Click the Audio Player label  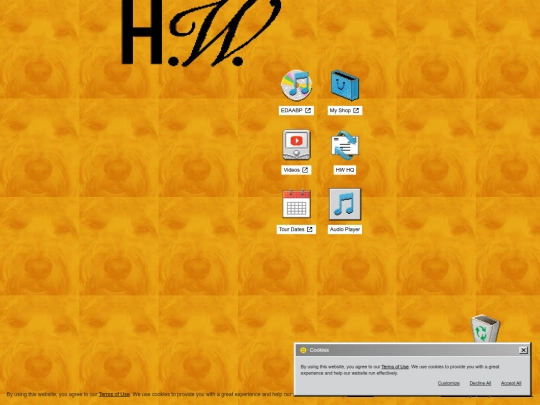point(345,229)
